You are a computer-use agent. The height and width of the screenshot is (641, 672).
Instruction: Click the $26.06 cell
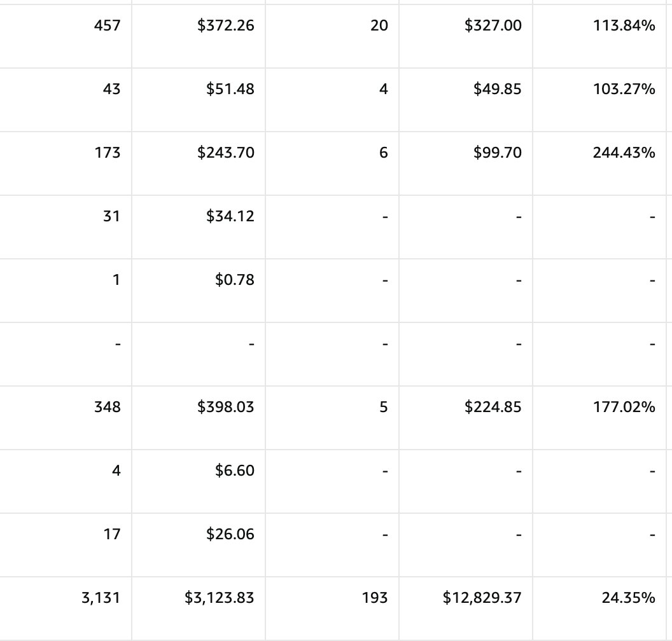coord(199,544)
